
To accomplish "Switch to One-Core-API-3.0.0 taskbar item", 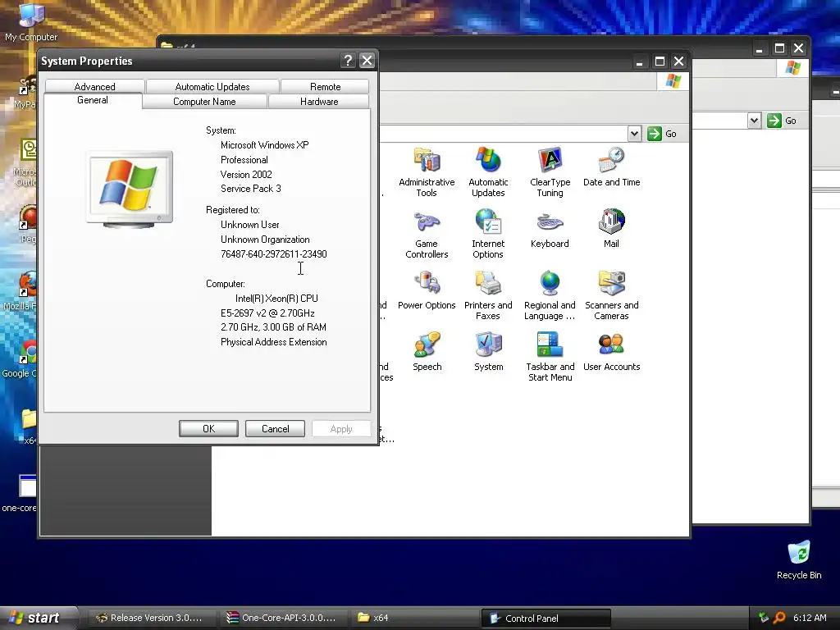I will (282, 618).
